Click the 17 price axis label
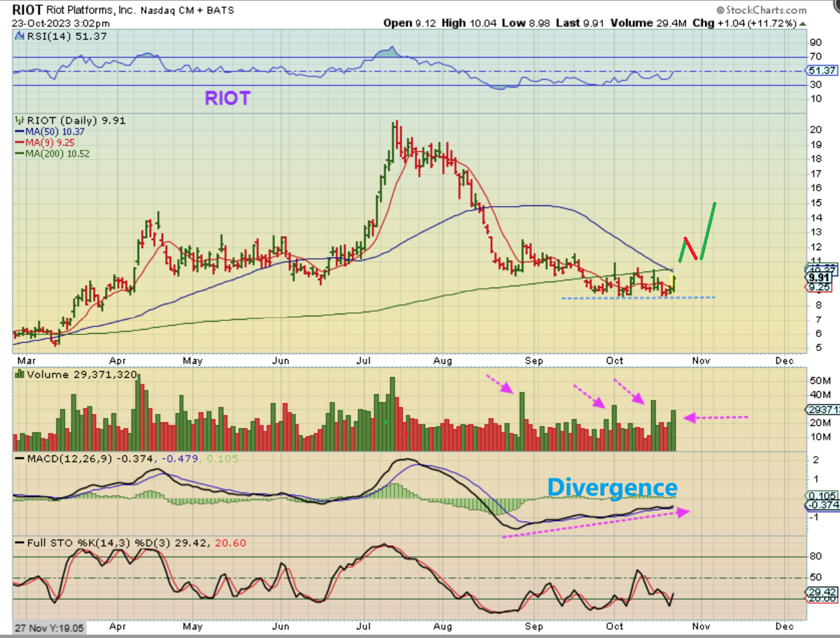Screen dimensions: 840x638 (x=816, y=174)
